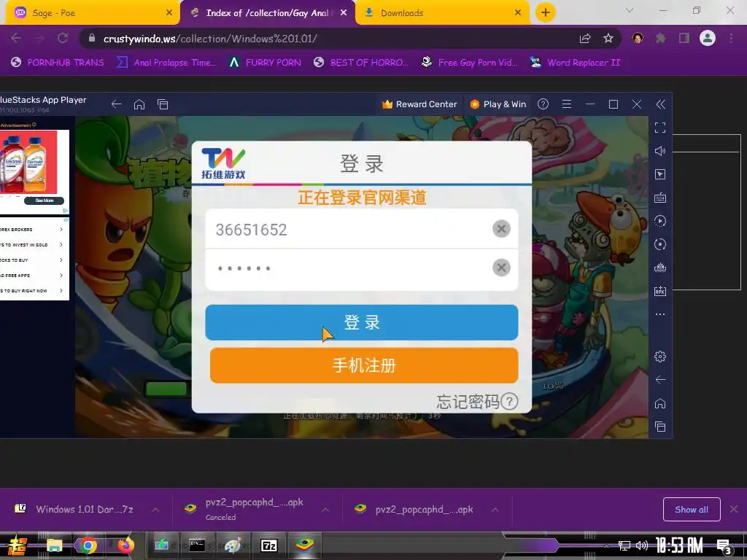
Task: Click Show all downloads
Action: 692,510
